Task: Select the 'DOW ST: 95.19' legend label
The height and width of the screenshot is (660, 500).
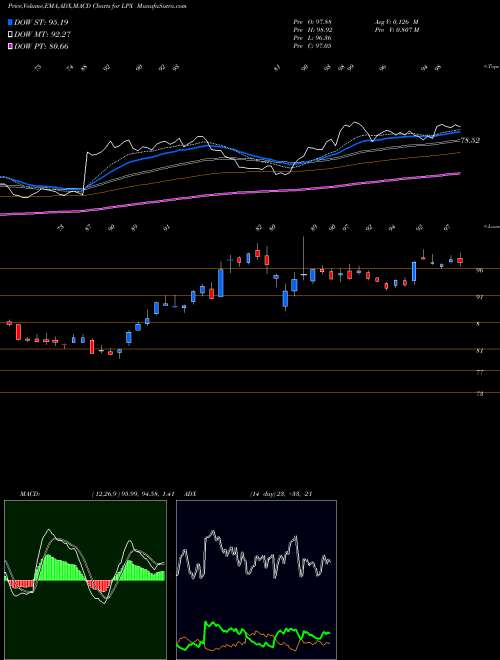Action: pos(41,22)
